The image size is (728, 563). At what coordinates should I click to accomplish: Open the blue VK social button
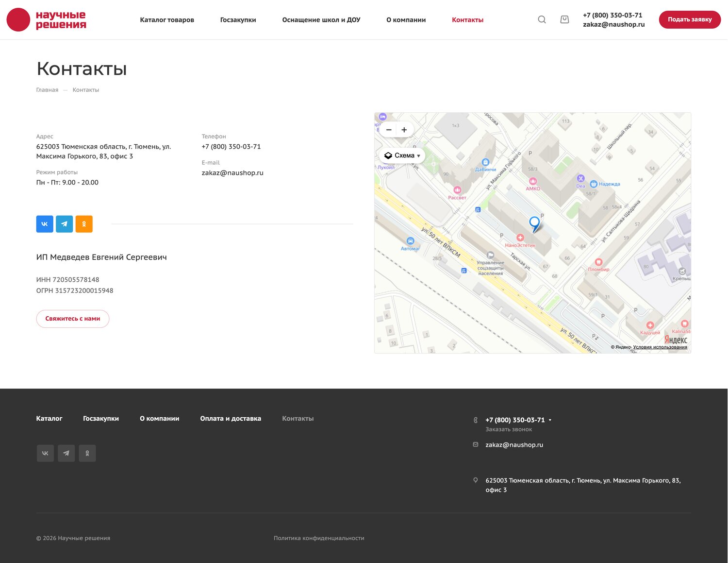pyautogui.click(x=45, y=224)
